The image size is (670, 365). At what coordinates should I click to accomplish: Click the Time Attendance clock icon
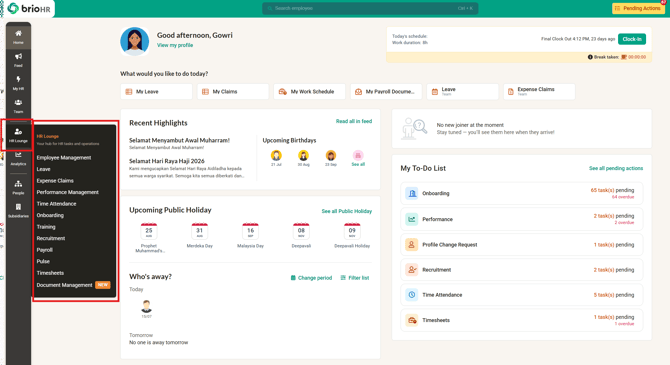click(x=411, y=295)
